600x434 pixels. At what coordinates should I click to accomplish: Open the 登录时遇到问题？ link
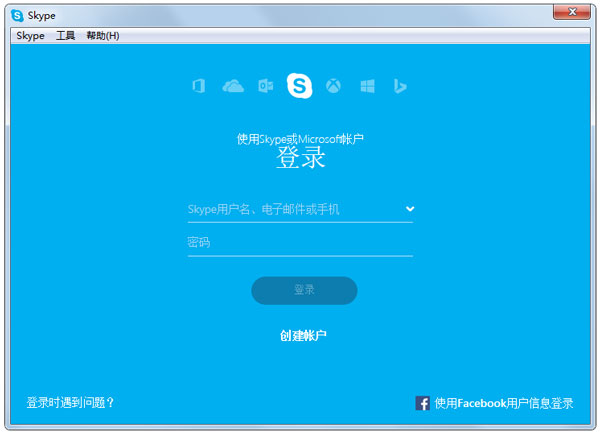pyautogui.click(x=70, y=403)
